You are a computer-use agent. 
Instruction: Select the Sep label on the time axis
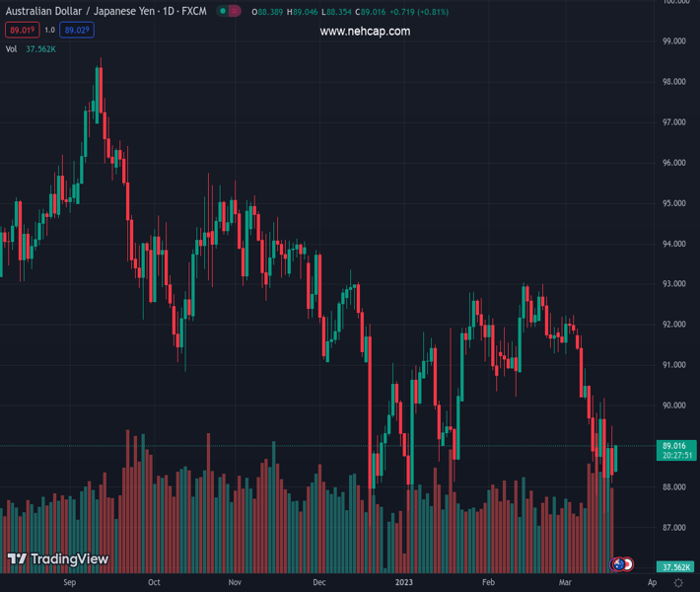tap(69, 583)
